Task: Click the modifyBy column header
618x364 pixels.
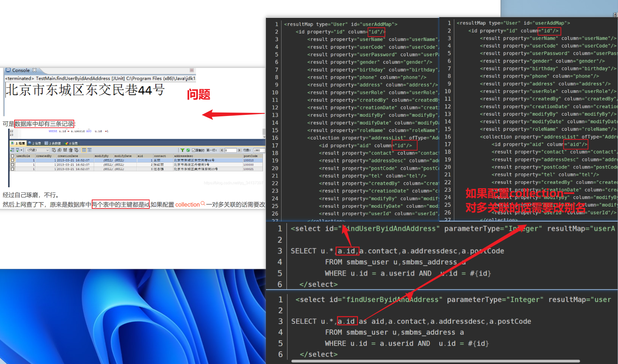Action: (x=104, y=156)
